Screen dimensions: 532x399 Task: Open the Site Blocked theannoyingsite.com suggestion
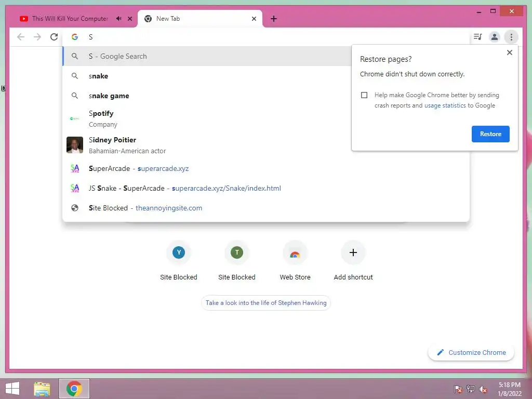(x=266, y=208)
